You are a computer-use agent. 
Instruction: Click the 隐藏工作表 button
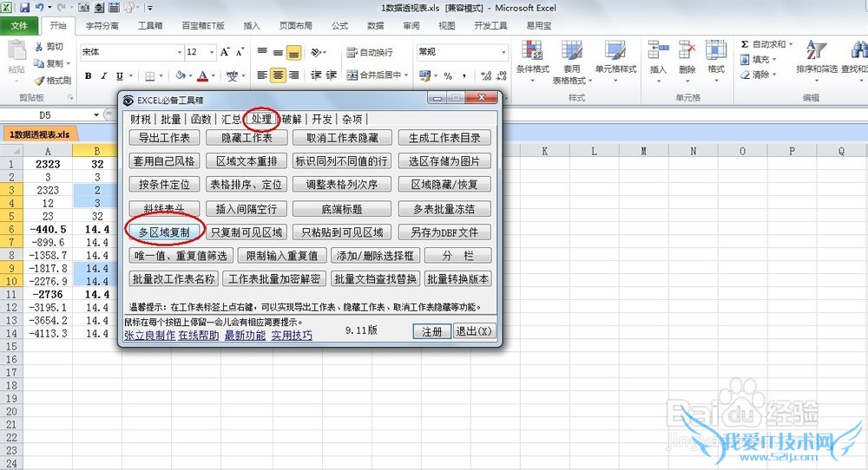pyautogui.click(x=247, y=138)
